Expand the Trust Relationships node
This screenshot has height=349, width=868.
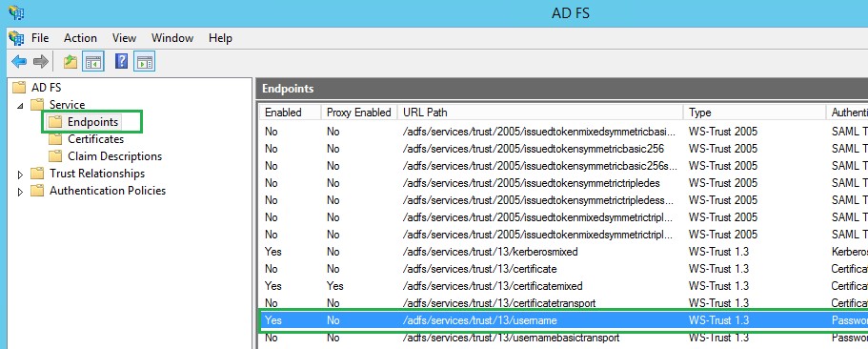point(20,174)
